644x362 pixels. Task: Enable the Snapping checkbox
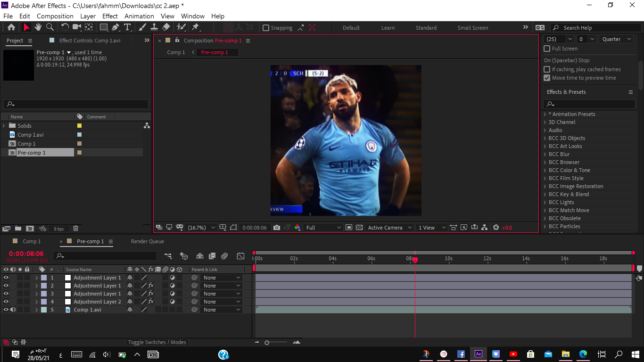coord(266,28)
